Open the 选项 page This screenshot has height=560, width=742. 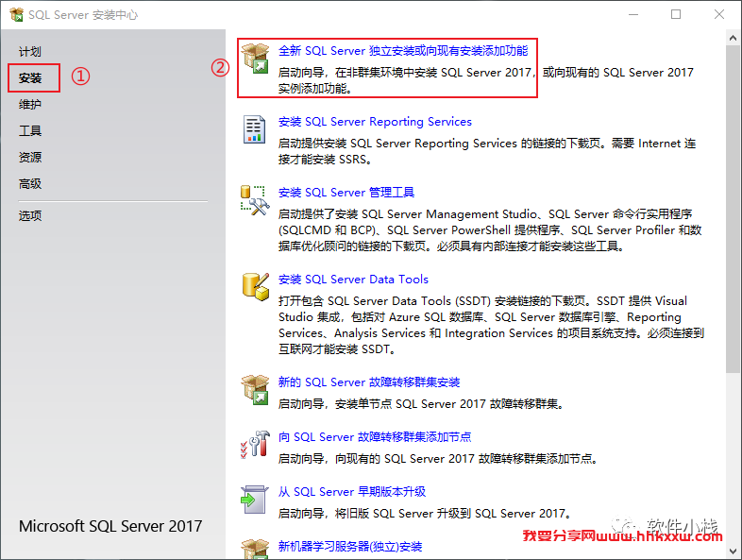coord(30,216)
